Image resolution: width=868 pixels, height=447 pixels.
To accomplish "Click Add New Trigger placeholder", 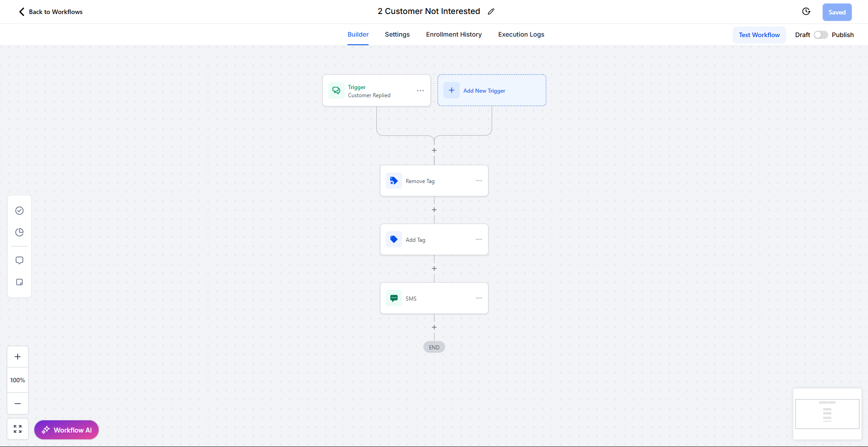I will [491, 90].
